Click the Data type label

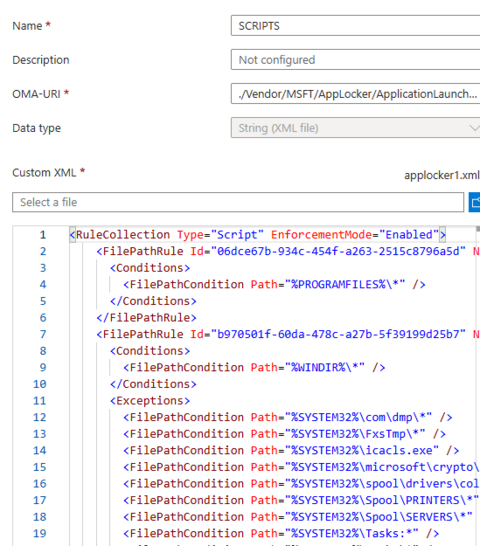pyautogui.click(x=37, y=128)
